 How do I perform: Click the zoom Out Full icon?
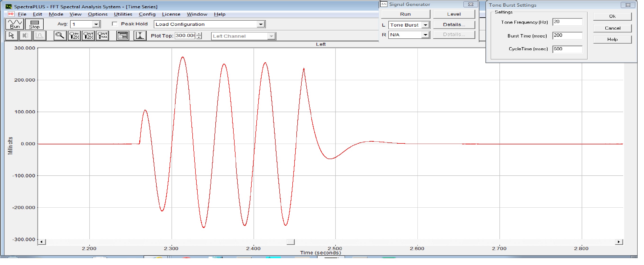103,36
